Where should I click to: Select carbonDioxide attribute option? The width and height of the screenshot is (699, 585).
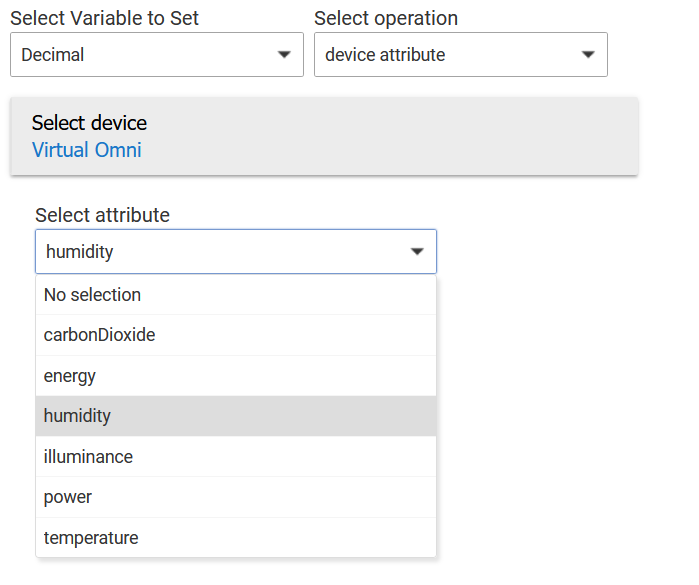pyautogui.click(x=99, y=335)
